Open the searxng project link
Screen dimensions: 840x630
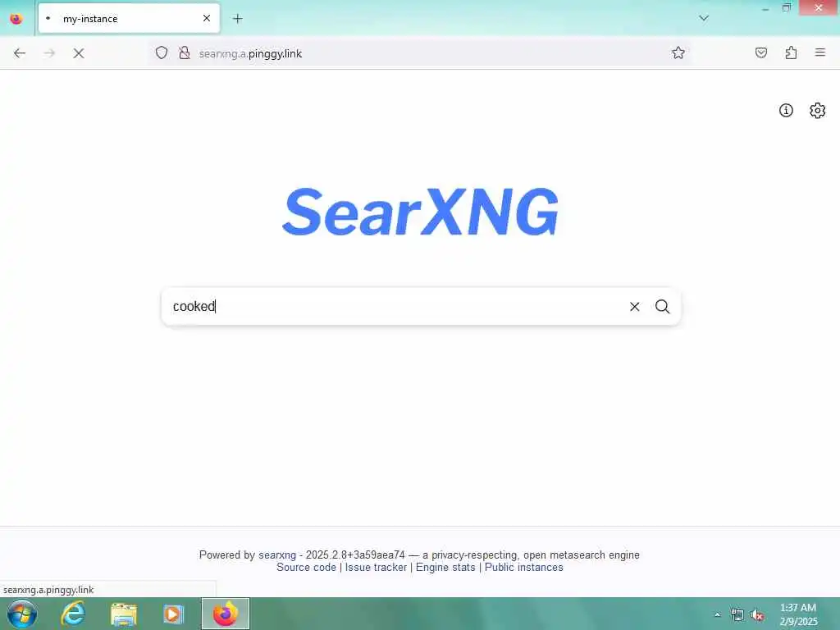(x=277, y=555)
